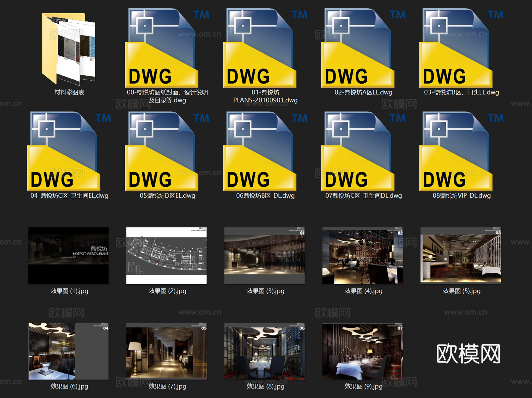Click the file name 效果图 (4).jpg
Screen dimensions: 532x398
[x=364, y=291]
